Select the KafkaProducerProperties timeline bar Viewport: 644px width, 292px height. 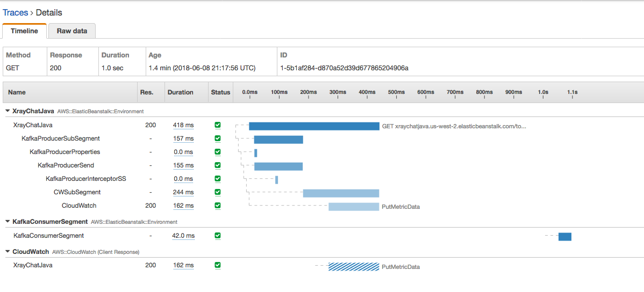point(255,153)
